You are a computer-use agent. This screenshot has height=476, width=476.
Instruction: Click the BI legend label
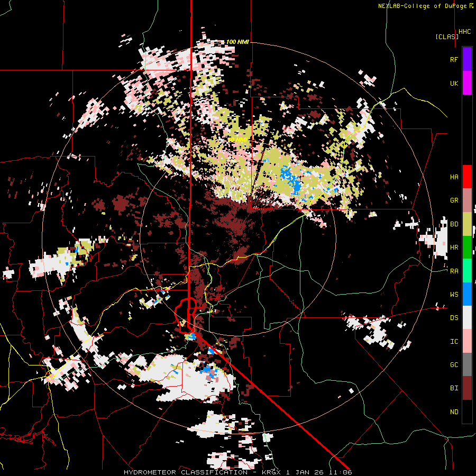point(454,388)
